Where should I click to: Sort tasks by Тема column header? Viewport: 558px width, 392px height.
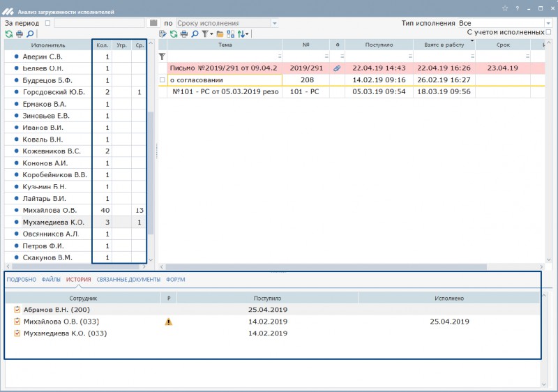[225, 45]
